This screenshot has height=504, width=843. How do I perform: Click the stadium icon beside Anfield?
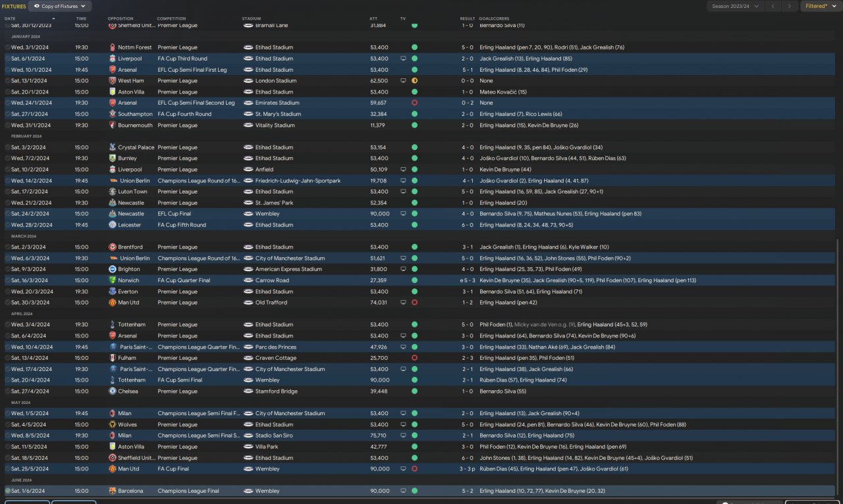[x=248, y=170]
